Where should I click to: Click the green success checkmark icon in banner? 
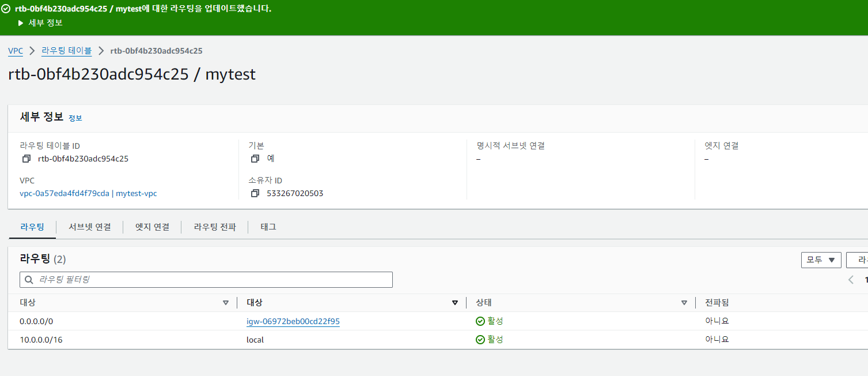coord(6,9)
